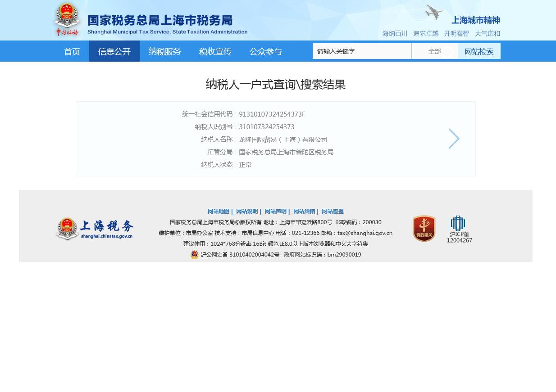Click the 征管分局 label

220,152
